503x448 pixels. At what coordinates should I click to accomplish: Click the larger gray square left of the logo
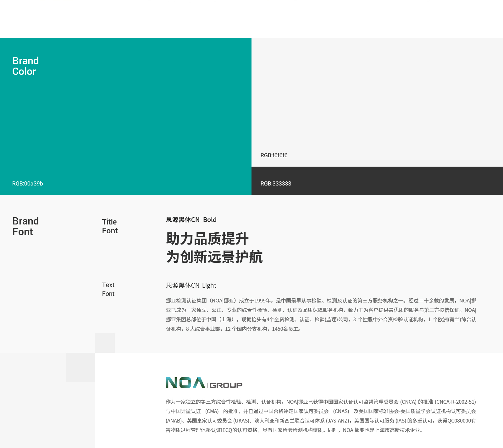point(80,367)
